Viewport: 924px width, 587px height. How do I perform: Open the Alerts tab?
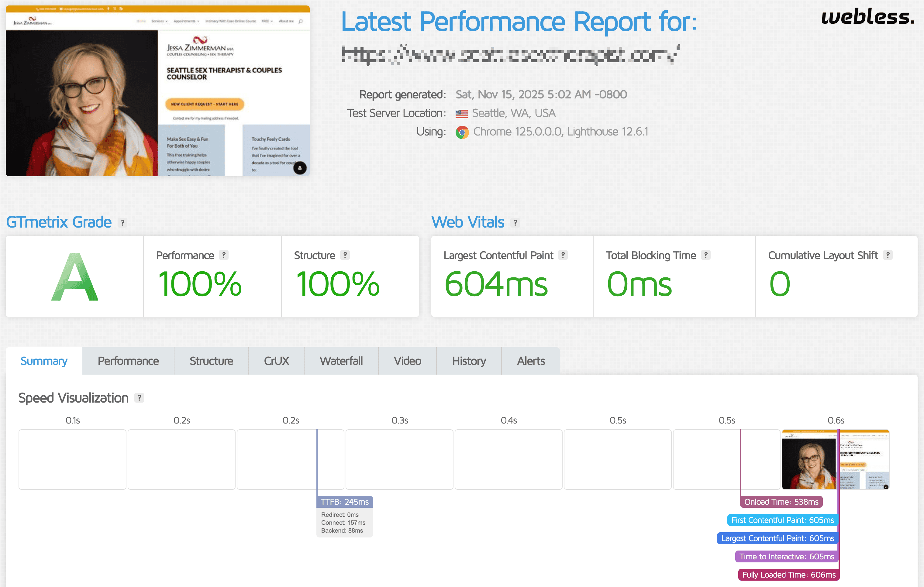[x=531, y=361]
